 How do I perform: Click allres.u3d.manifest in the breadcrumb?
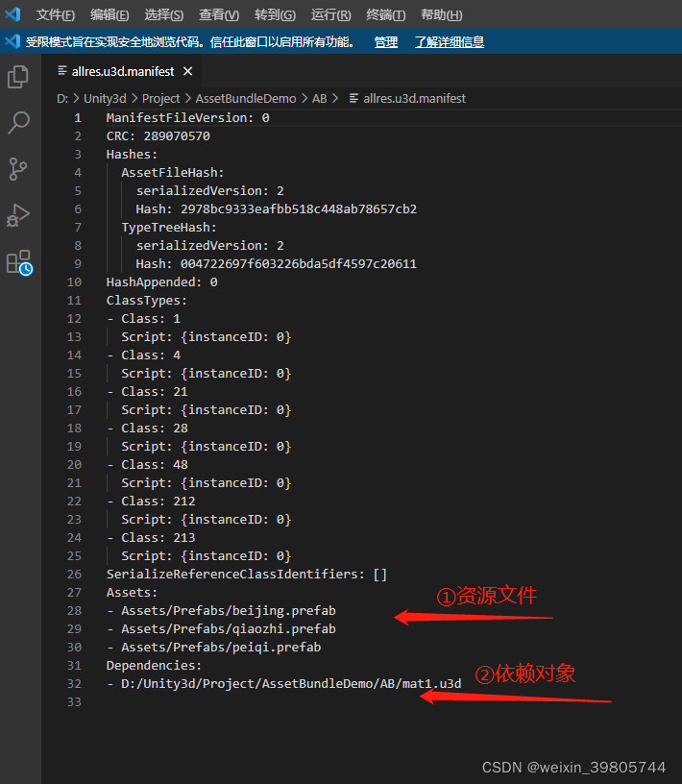click(414, 99)
